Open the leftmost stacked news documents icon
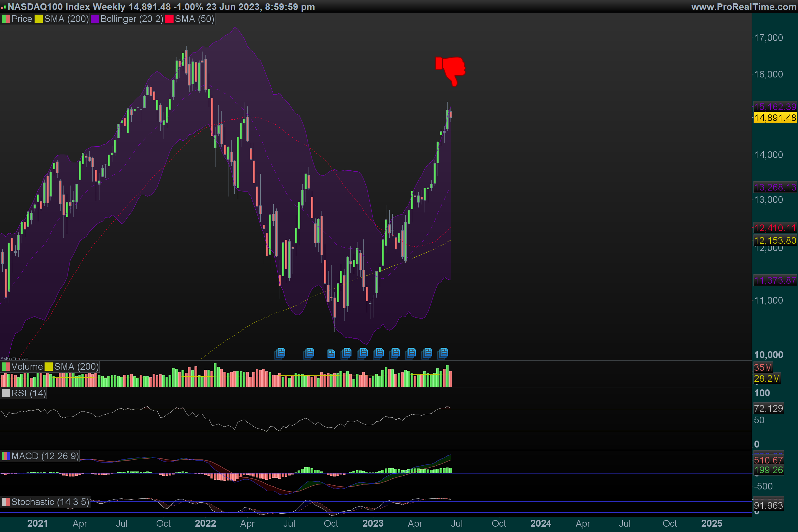The height and width of the screenshot is (532, 798). (x=280, y=353)
